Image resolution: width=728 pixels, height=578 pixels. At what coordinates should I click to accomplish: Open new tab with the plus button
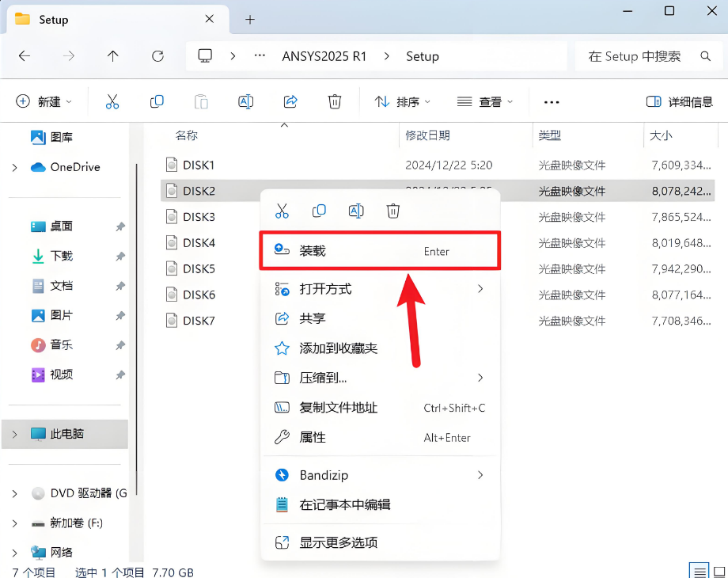tap(250, 20)
